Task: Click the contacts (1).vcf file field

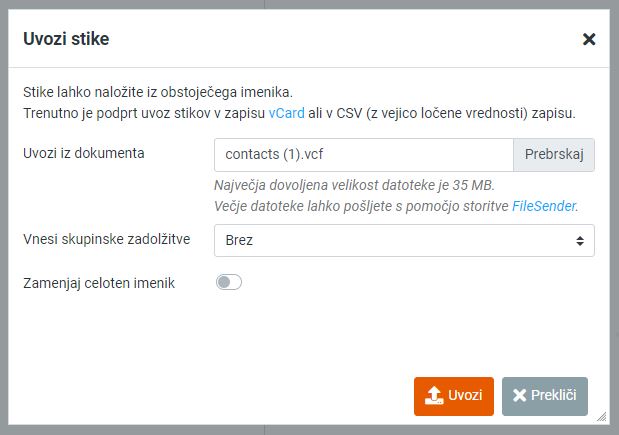Action: click(x=364, y=154)
